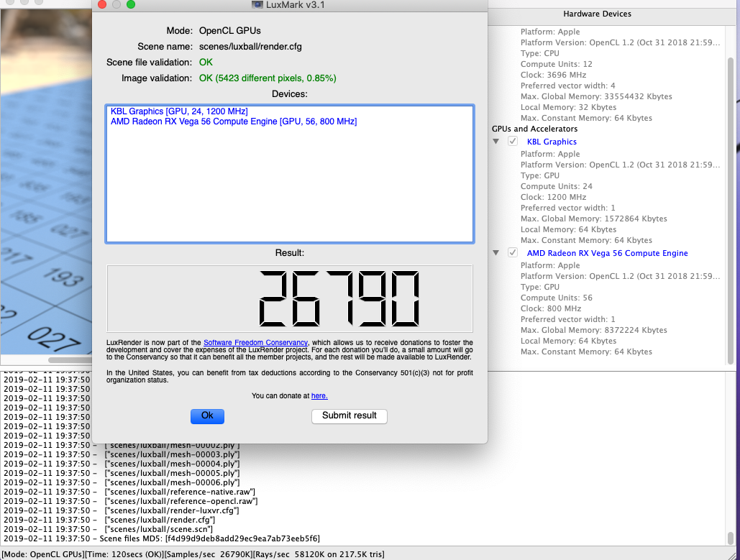
Task: Click the status bar showing Samples/sec 26790K
Action: pyautogui.click(x=193, y=555)
